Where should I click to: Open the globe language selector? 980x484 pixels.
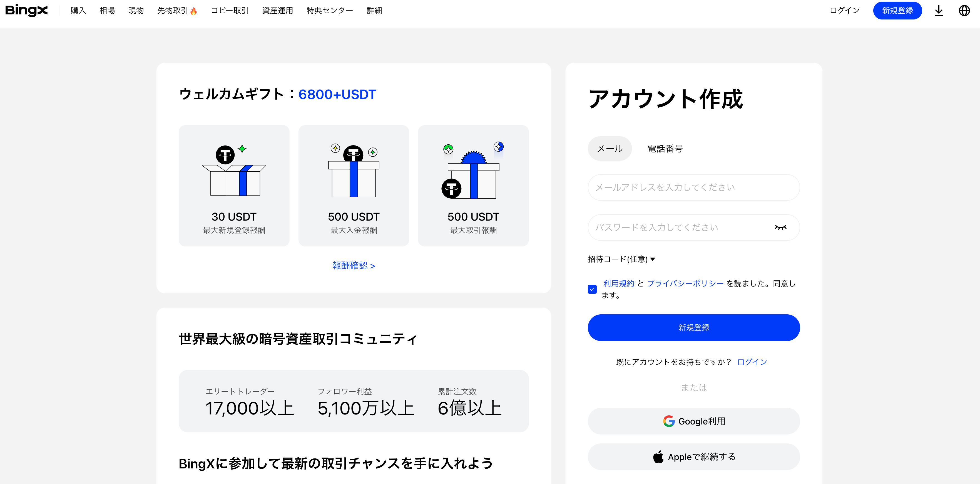pos(964,11)
